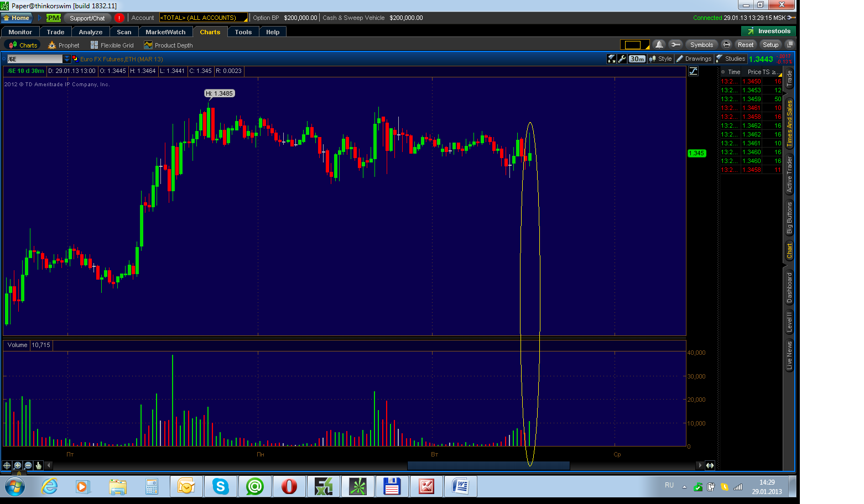Open the Setup menu
The width and height of the screenshot is (864, 504).
coord(770,45)
